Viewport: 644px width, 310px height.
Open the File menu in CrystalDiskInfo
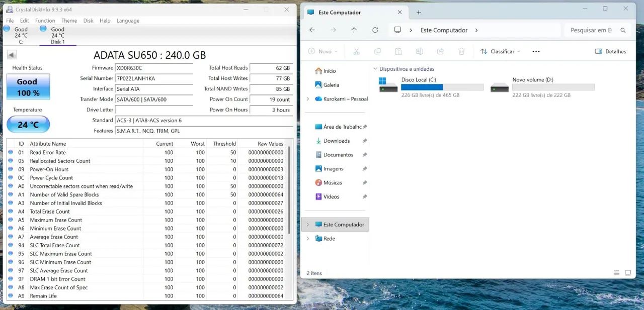[x=10, y=21]
